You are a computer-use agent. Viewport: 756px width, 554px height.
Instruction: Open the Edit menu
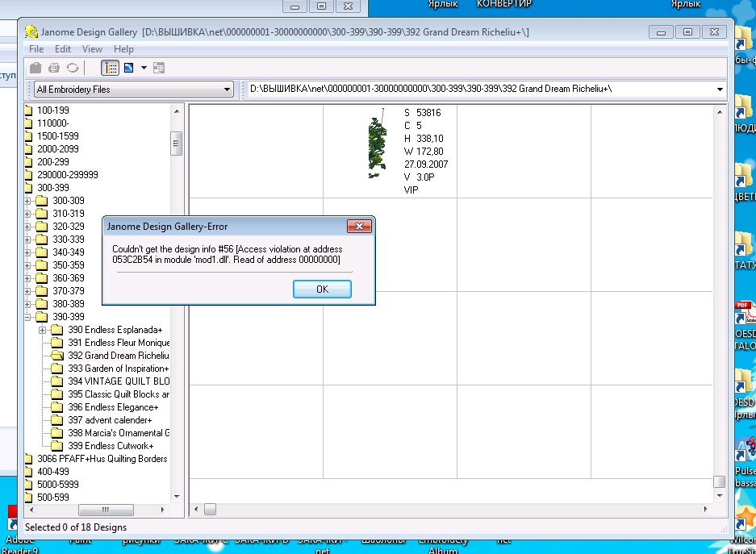point(63,49)
